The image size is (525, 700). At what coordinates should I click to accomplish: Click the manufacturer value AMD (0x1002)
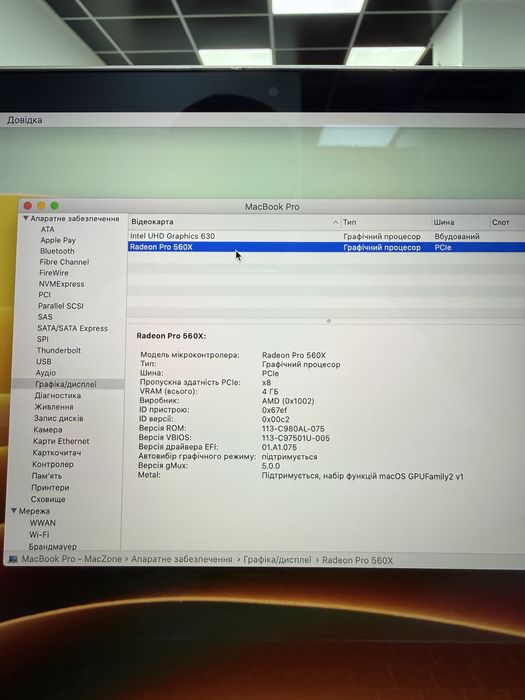click(288, 401)
